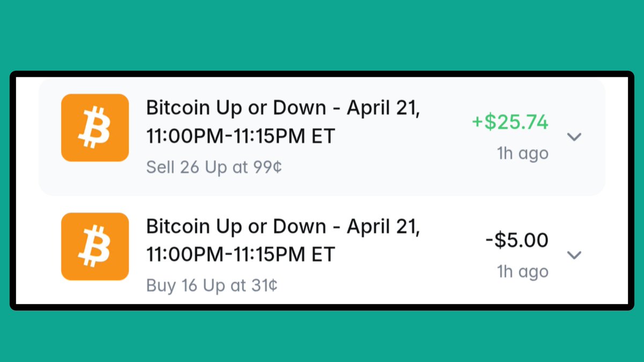Open the second 'Bitcoin Up or Down' market title

point(244,227)
